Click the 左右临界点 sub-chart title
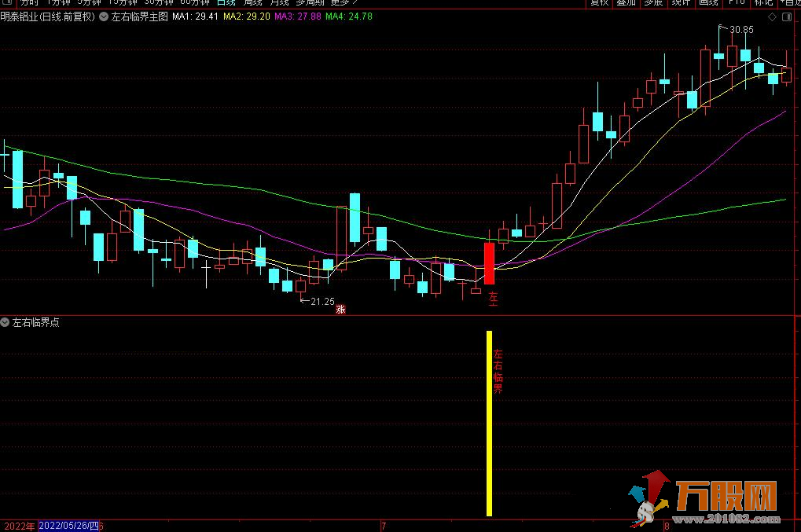801x532 pixels. (x=35, y=322)
